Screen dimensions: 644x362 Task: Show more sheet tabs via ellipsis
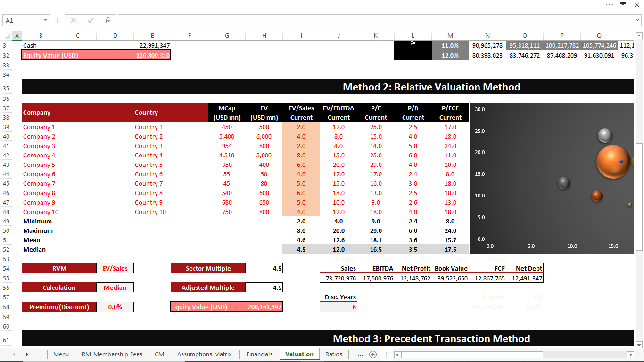pyautogui.click(x=360, y=354)
